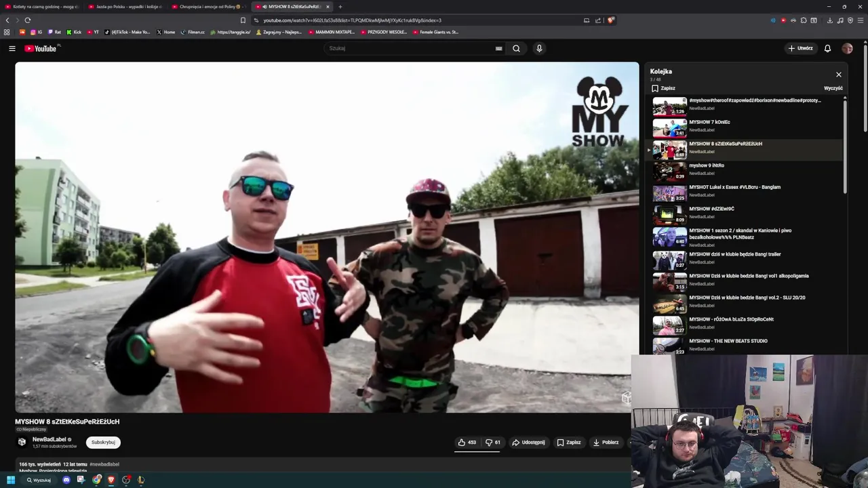Select Bang! vol'1 alkopoligamia queue video
This screenshot has height=488, width=868.
(746, 281)
